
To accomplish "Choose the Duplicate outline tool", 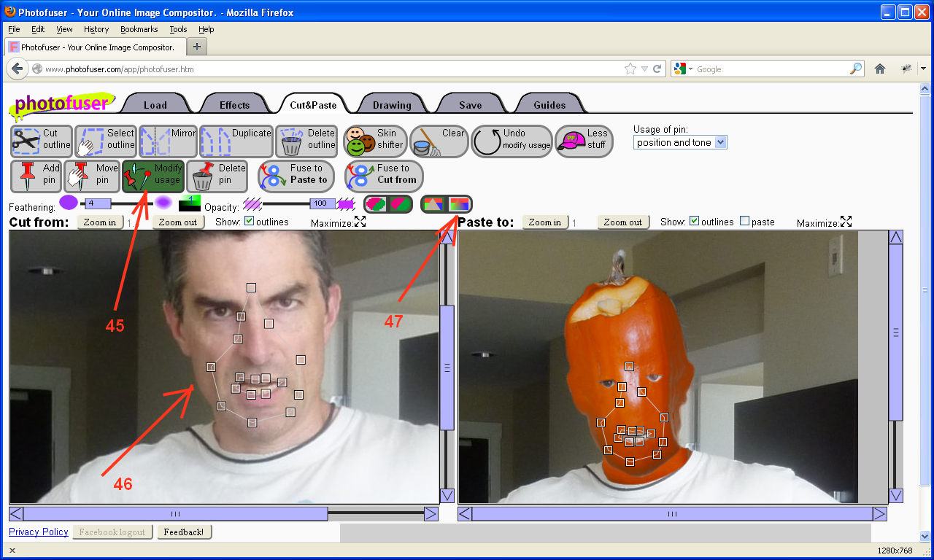I will tap(236, 141).
